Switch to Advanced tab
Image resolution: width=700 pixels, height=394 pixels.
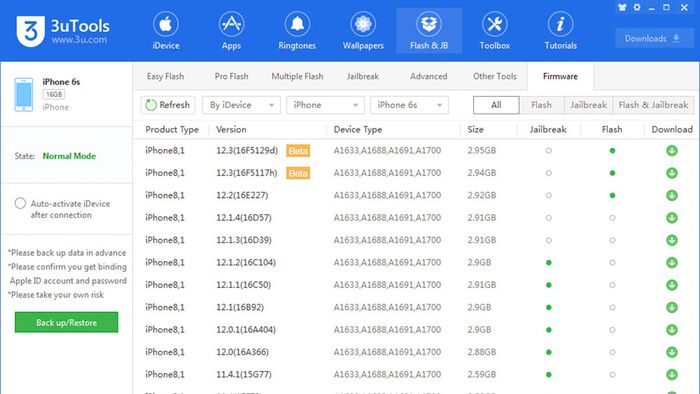429,76
